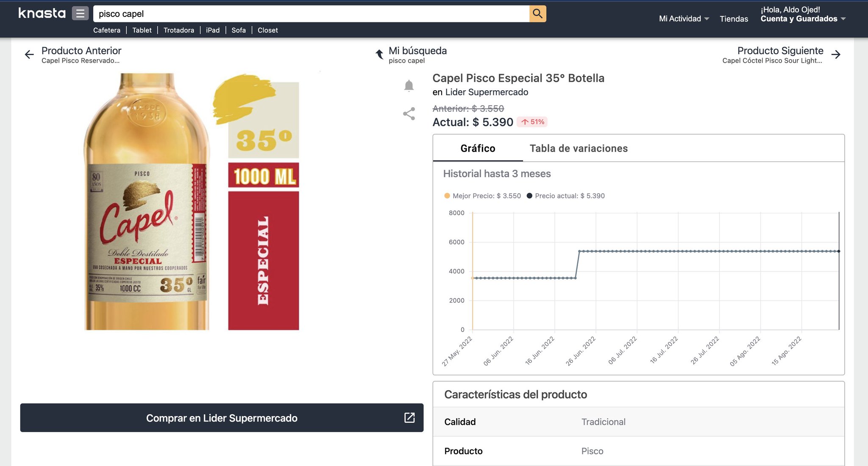Browse the Cafetera category link
868x466 pixels.
[x=107, y=30]
